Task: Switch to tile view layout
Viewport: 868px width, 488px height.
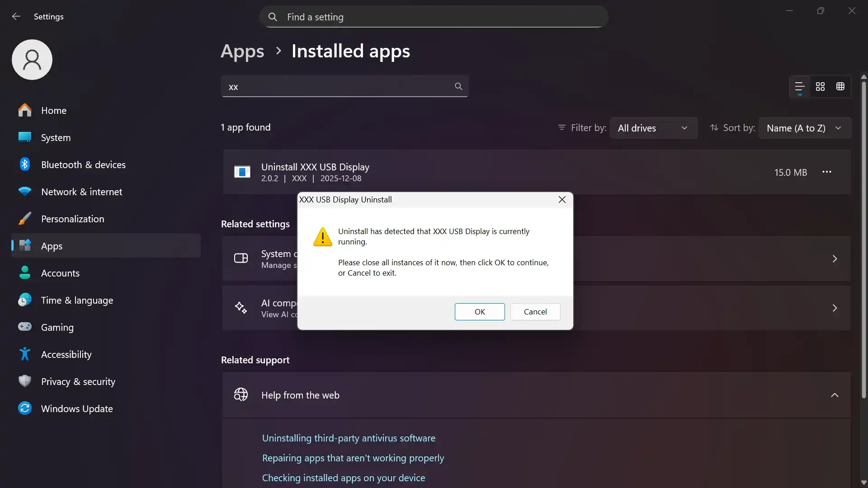Action: coord(820,86)
